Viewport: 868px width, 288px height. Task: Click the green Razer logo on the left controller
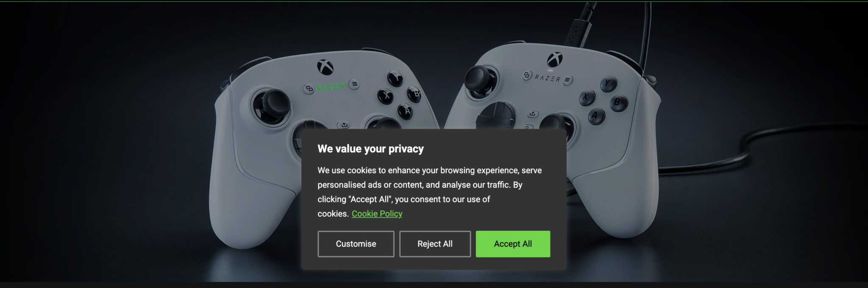[331, 86]
